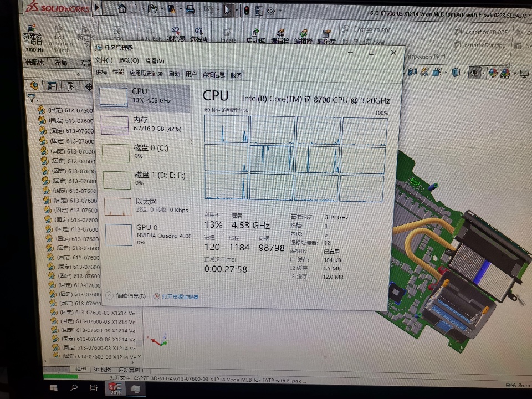Open the Open-document dropdown arrow
The image size is (532, 399).
click(162, 9)
